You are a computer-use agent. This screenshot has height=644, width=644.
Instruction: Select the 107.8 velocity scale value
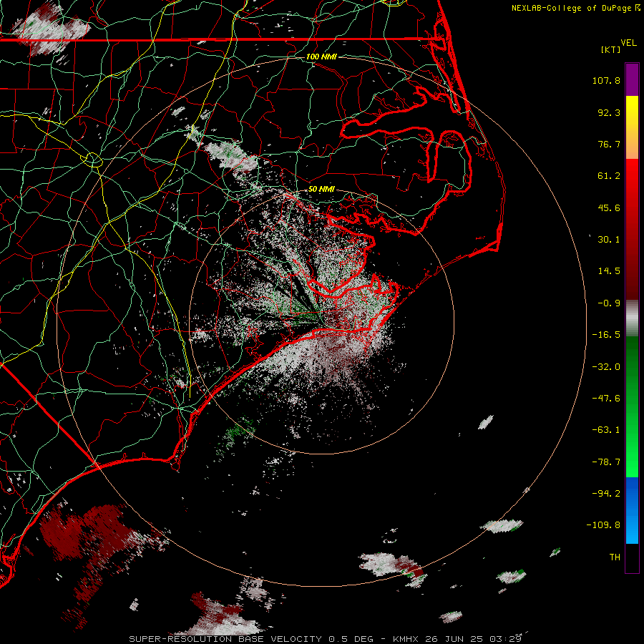606,80
